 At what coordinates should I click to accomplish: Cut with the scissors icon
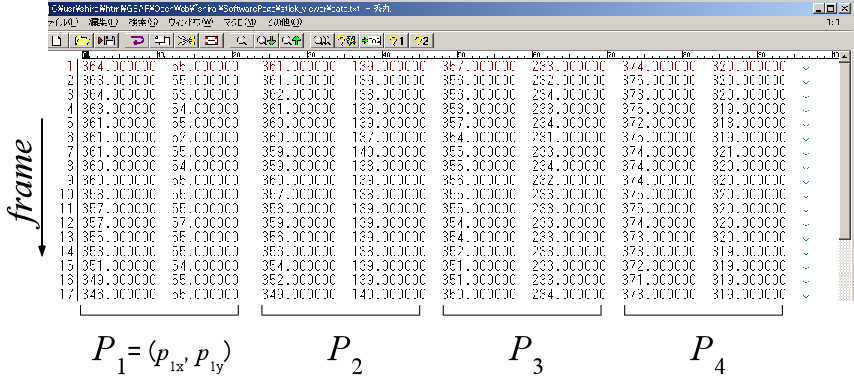pyautogui.click(x=186, y=40)
